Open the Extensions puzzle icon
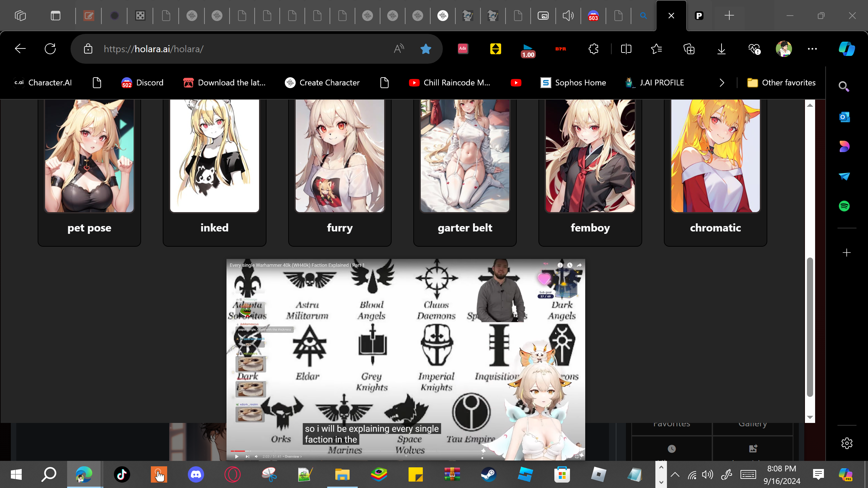Screen dimensions: 868x488 coord(593,49)
